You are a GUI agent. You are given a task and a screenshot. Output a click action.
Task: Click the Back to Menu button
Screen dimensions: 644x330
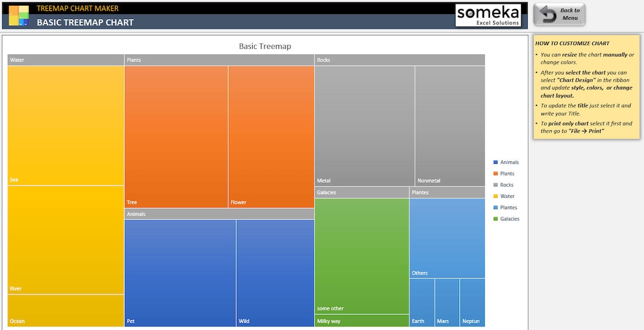(x=559, y=14)
